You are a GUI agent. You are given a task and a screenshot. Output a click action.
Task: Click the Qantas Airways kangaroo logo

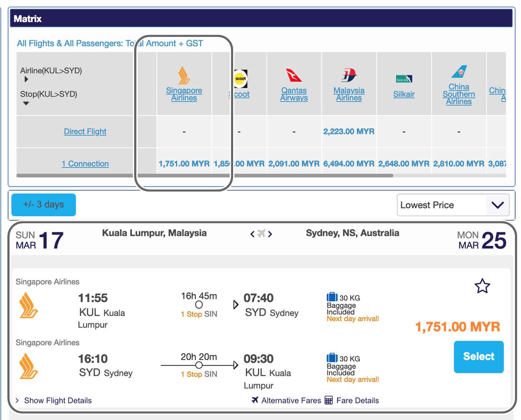(294, 76)
